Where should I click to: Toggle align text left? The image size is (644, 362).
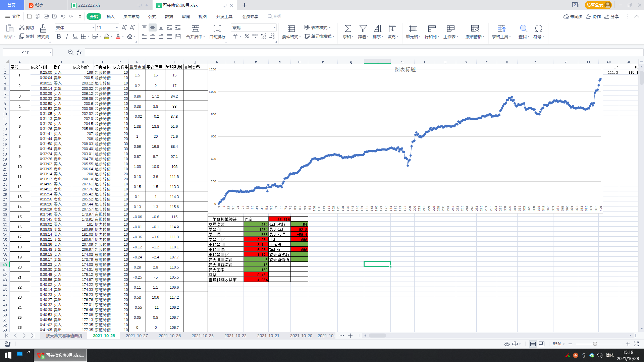coord(144,36)
